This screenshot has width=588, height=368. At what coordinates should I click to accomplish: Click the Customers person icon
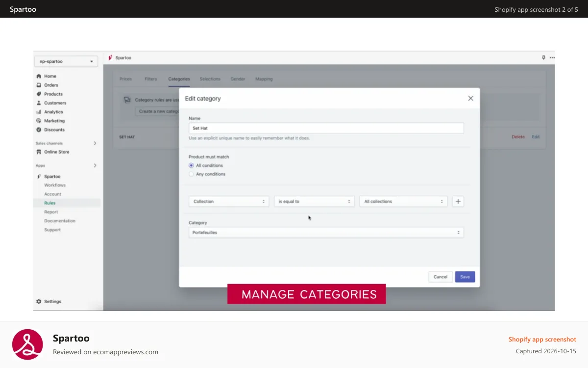tap(39, 103)
